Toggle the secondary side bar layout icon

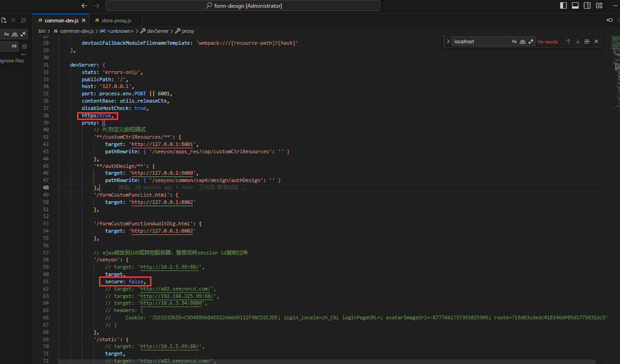tap(587, 5)
